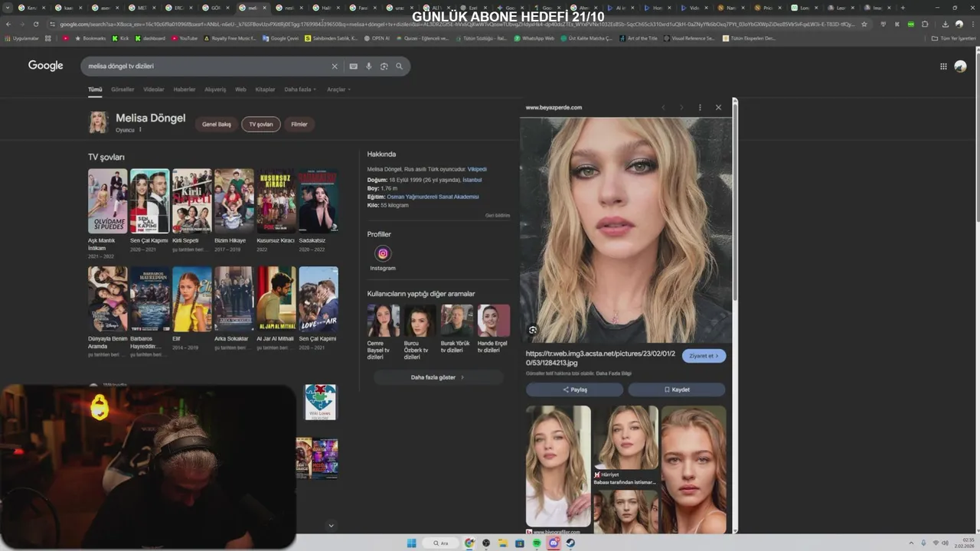980x551 pixels.
Task: Search inside image with the Lens icon
Action: tap(533, 330)
